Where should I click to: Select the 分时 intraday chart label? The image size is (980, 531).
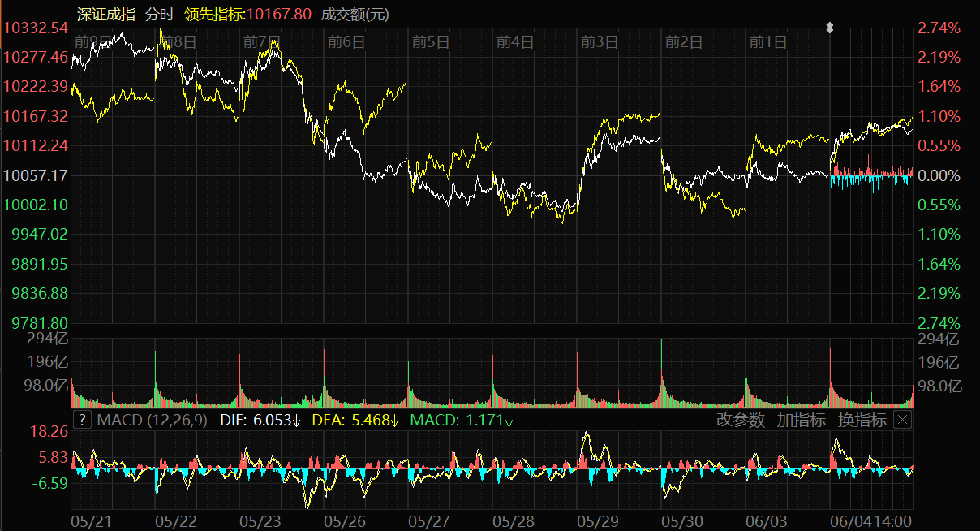click(159, 14)
